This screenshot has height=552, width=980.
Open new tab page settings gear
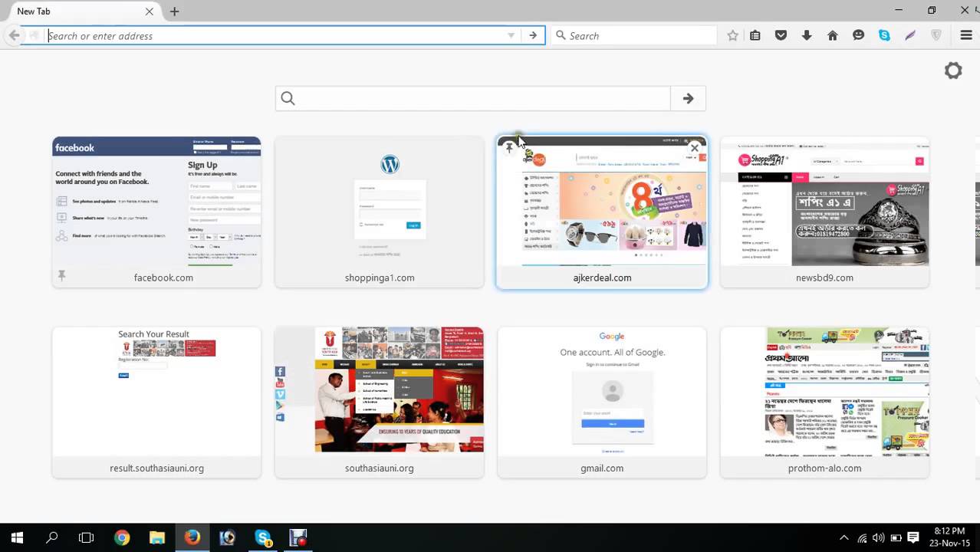pyautogui.click(x=953, y=71)
